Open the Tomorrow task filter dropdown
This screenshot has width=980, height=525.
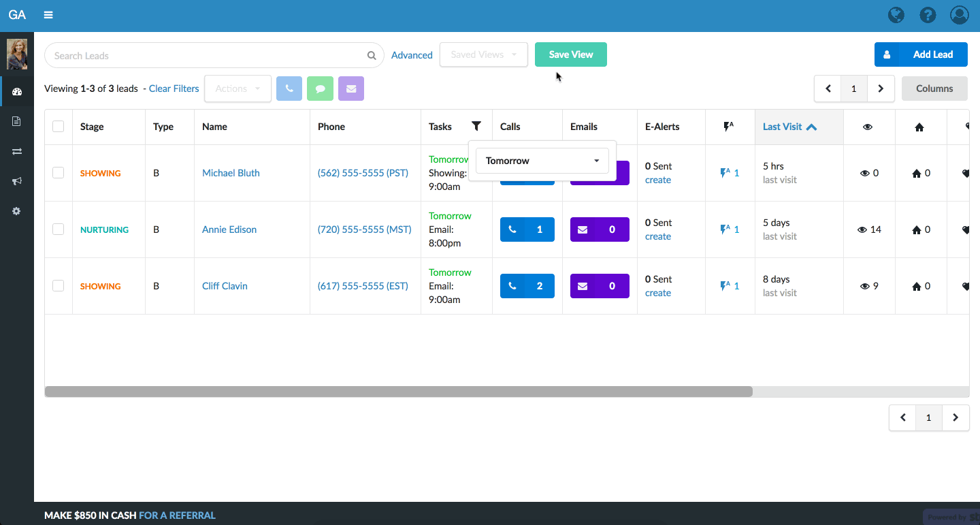point(542,161)
